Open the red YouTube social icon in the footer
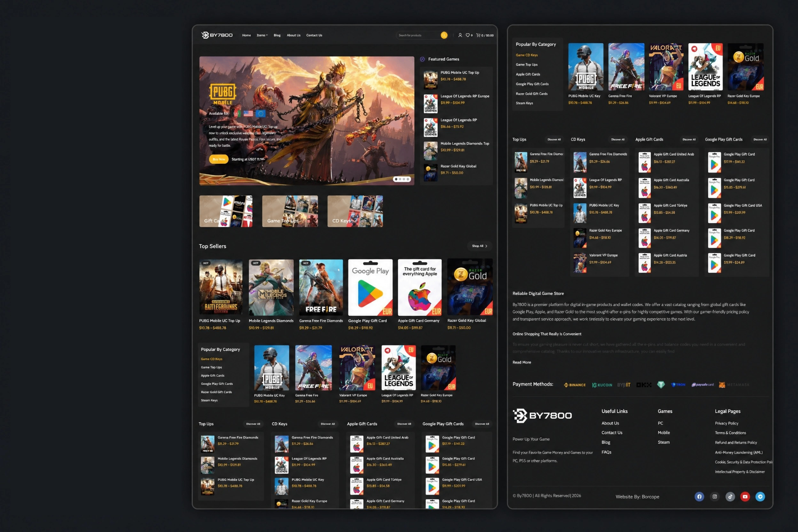 [745, 497]
